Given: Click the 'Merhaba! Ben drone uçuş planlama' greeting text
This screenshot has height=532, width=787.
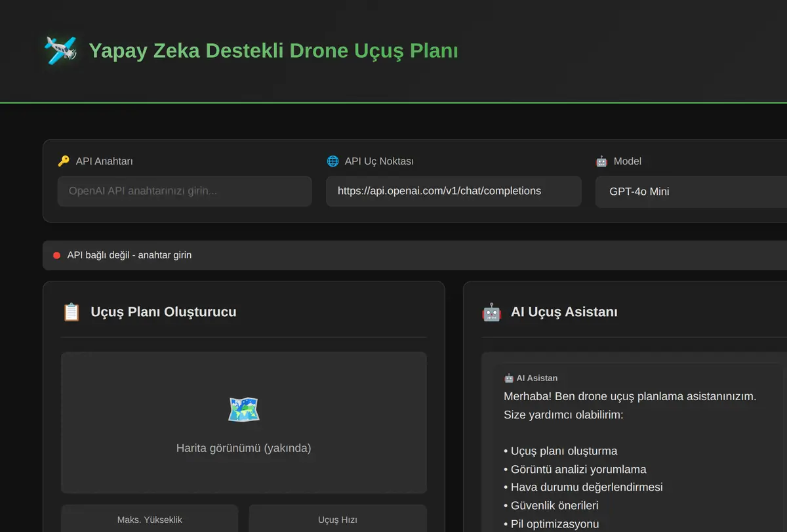Looking at the screenshot, I should [630, 396].
